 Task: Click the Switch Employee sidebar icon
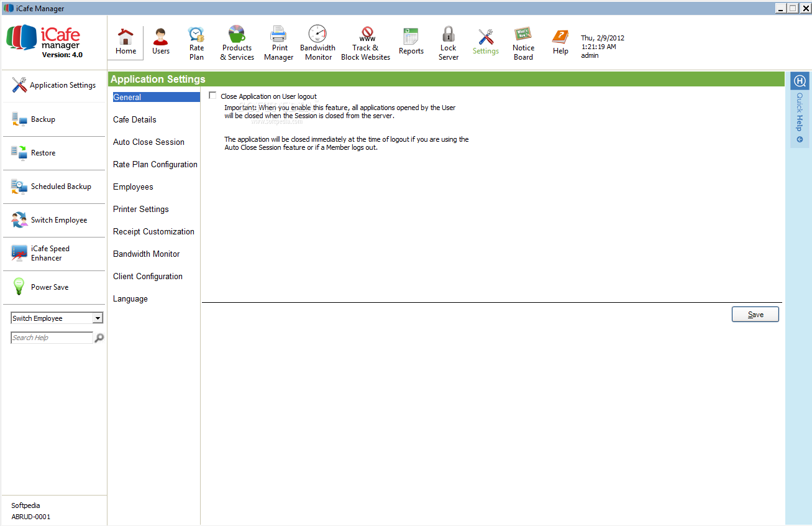19,220
